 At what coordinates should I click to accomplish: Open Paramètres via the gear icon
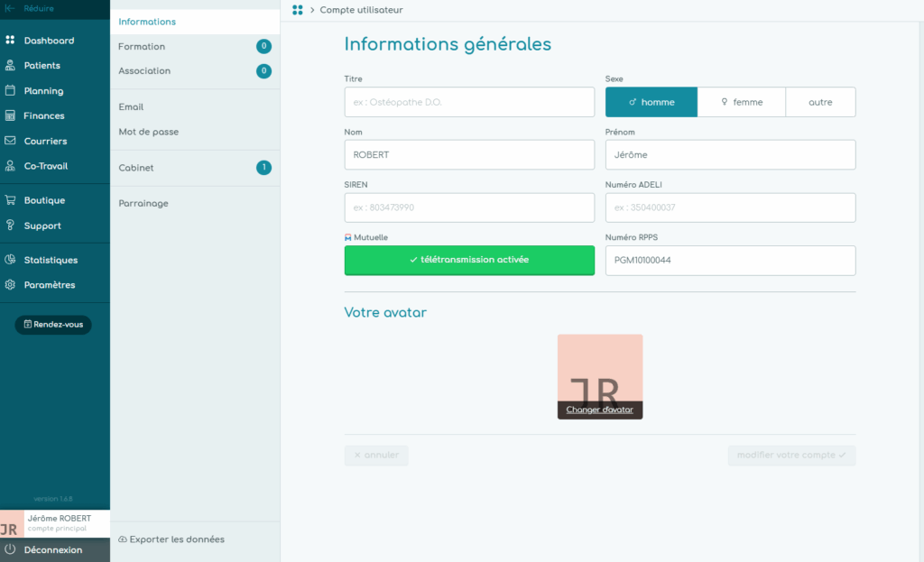[x=11, y=285]
